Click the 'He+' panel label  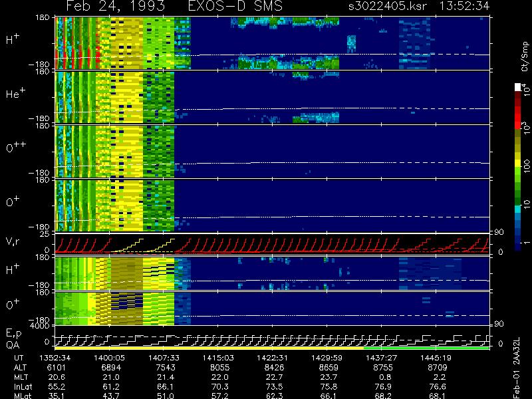pos(15,93)
